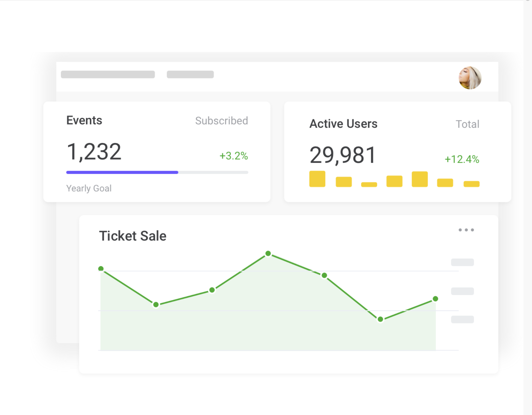Screen dimensions: 532x415
Task: Click the last data point of Ticket Sale line
Action: point(435,299)
